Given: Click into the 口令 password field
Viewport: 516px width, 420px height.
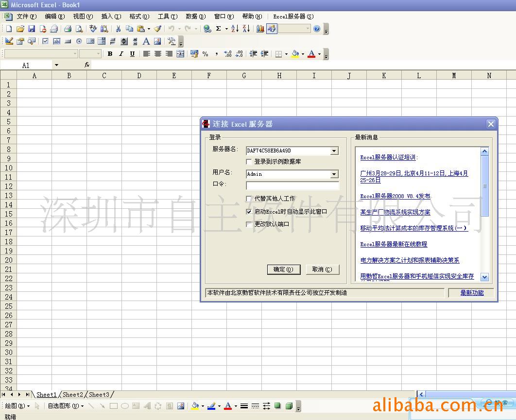Looking at the screenshot, I should click(x=292, y=186).
